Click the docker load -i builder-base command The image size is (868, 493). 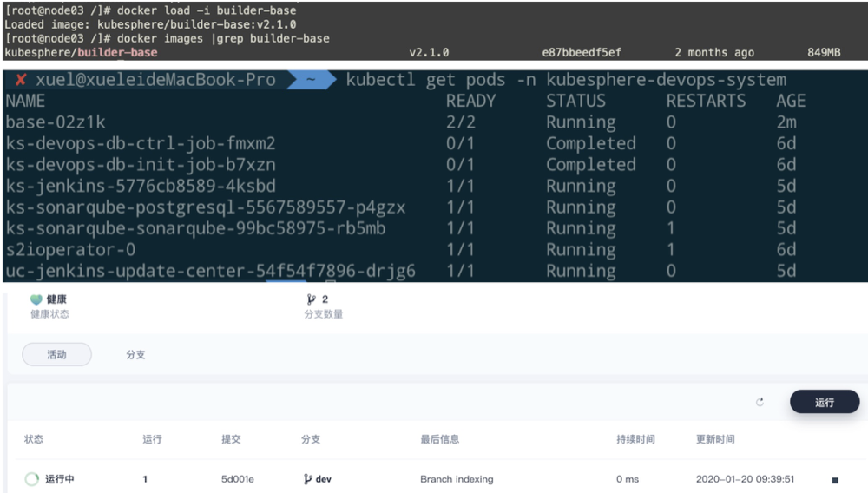pyautogui.click(x=207, y=10)
